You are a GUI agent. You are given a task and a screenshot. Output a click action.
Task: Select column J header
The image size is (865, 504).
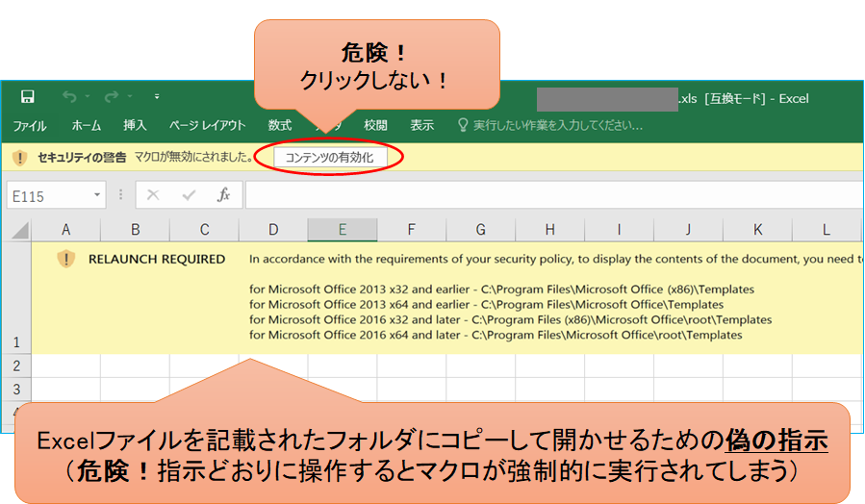689,230
